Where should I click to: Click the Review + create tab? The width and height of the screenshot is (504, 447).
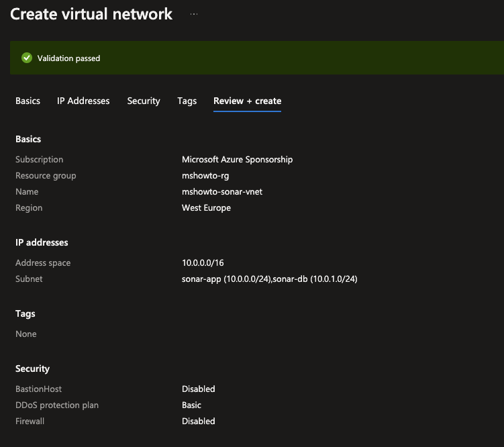click(x=247, y=101)
